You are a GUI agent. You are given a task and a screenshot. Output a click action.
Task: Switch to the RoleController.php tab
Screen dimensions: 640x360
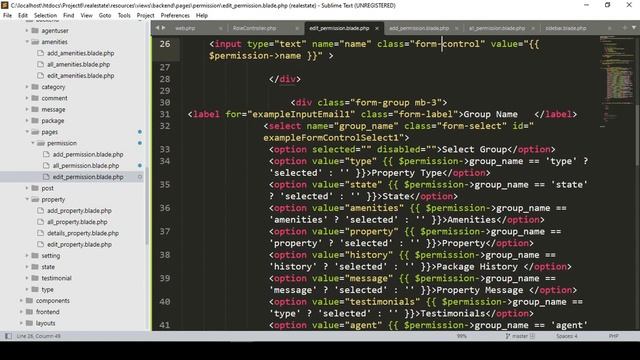point(254,28)
